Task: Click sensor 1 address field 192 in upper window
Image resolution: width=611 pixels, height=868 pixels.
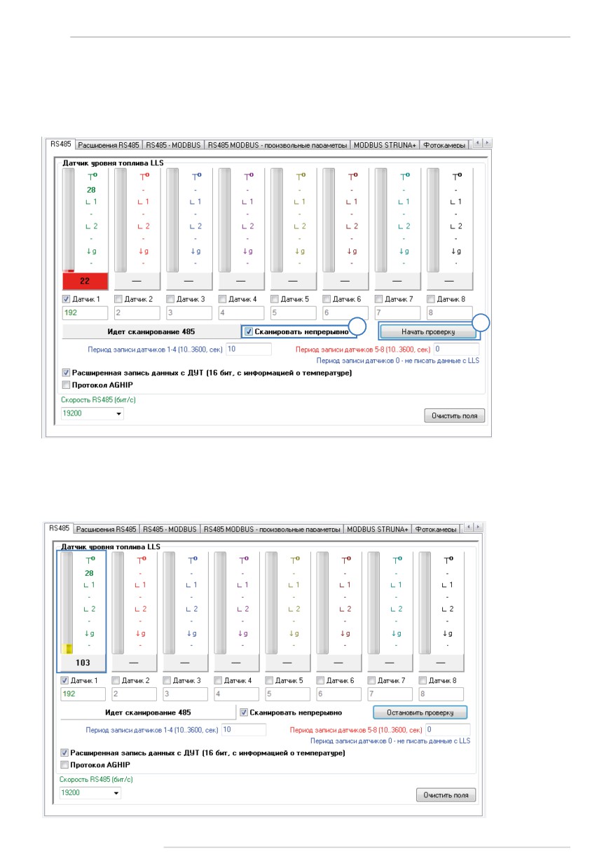Action: [85, 313]
